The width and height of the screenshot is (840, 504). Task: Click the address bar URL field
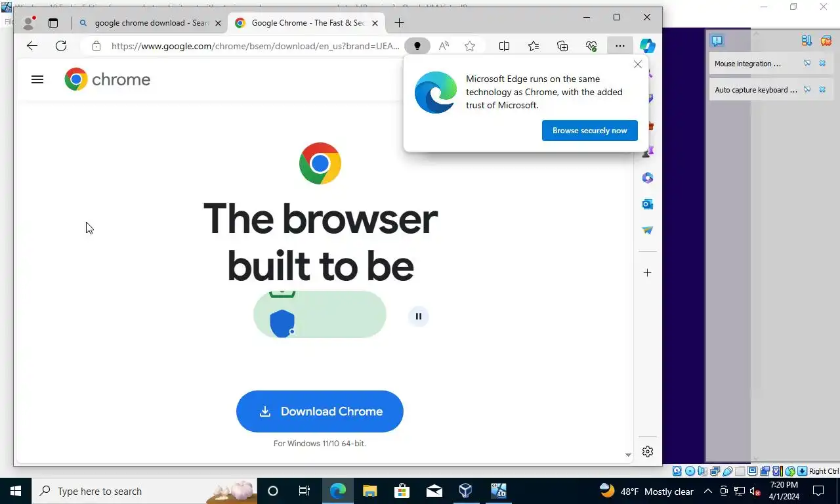click(x=255, y=46)
